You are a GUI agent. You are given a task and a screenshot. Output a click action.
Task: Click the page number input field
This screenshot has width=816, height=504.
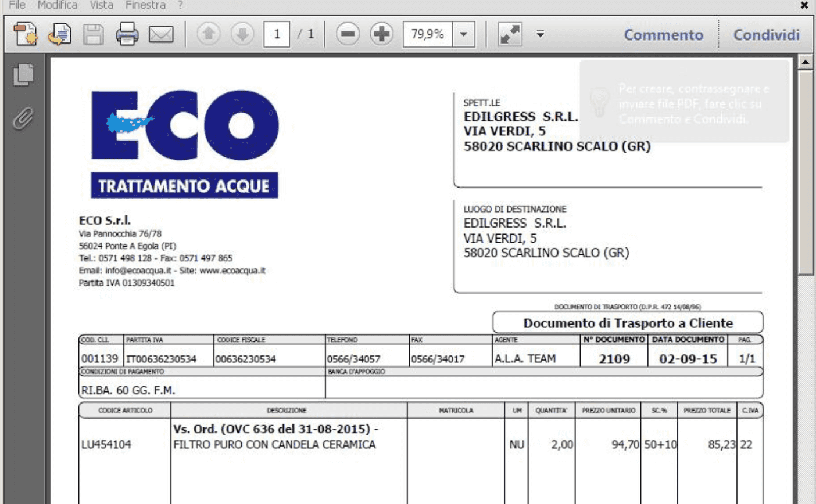[x=277, y=34]
